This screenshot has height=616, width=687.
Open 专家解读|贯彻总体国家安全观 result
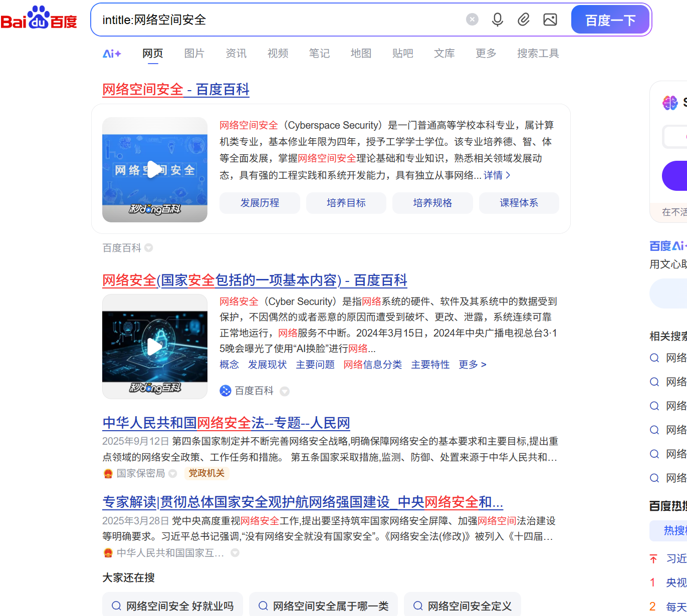[x=303, y=502]
